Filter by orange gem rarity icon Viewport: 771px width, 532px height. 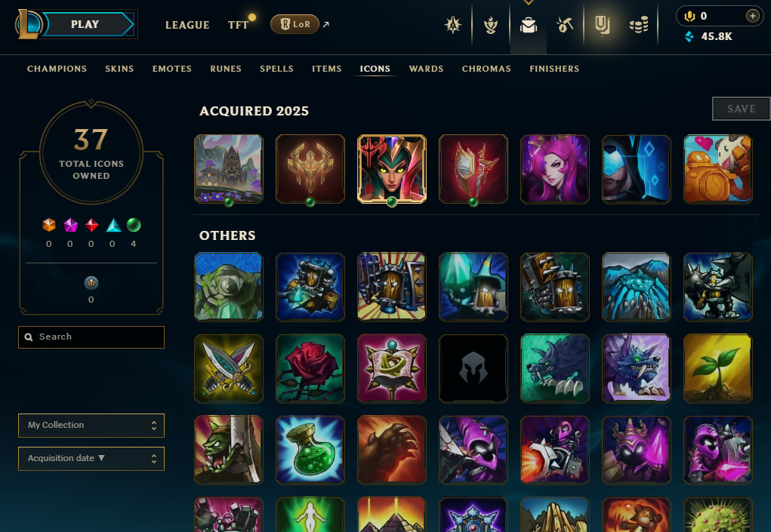point(48,225)
